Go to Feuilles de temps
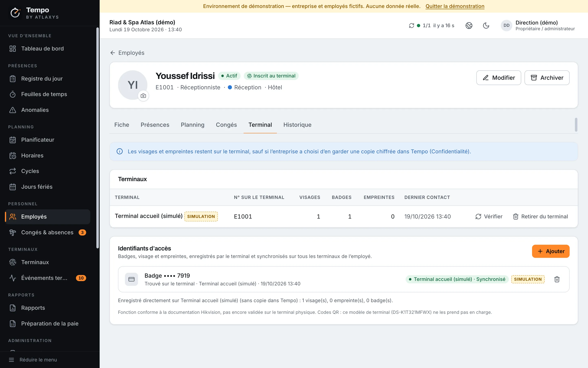588x368 pixels. point(47,94)
